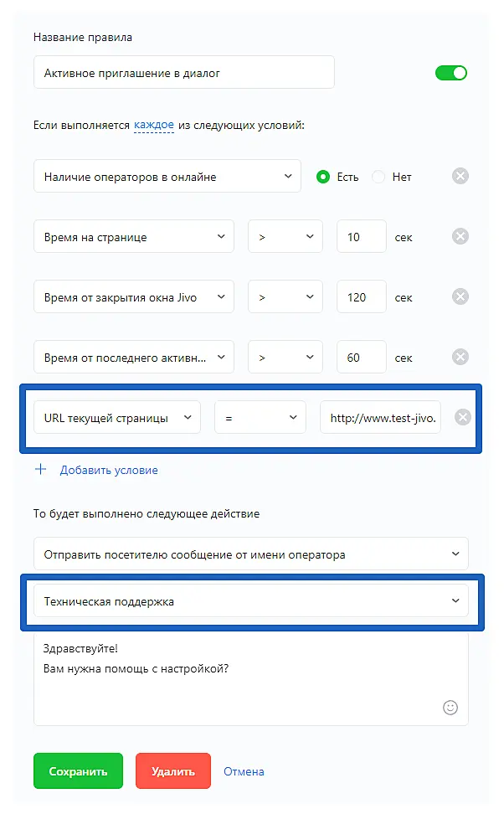This screenshot has height=814, width=504.
Task: Open the '=' operator dropdown for URL
Action: (x=260, y=417)
